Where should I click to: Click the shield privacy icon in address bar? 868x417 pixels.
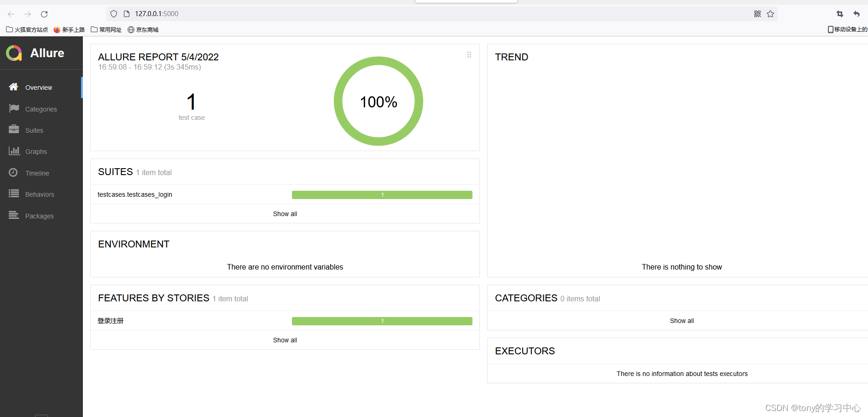(x=113, y=14)
